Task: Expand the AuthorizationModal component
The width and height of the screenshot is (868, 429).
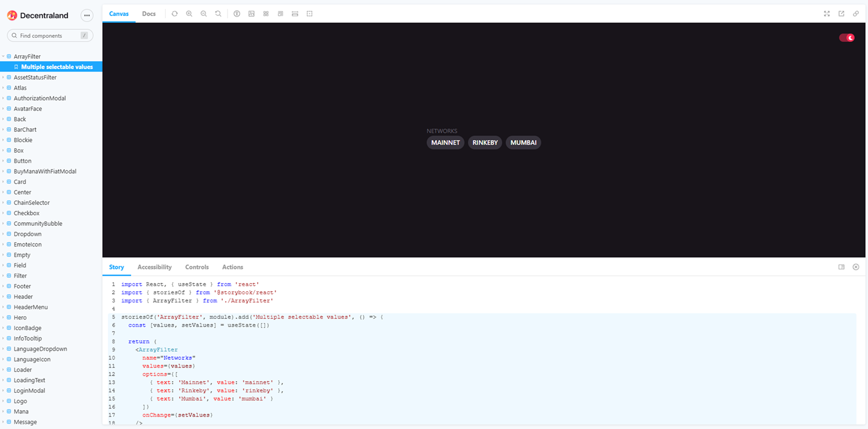Action: (40, 99)
